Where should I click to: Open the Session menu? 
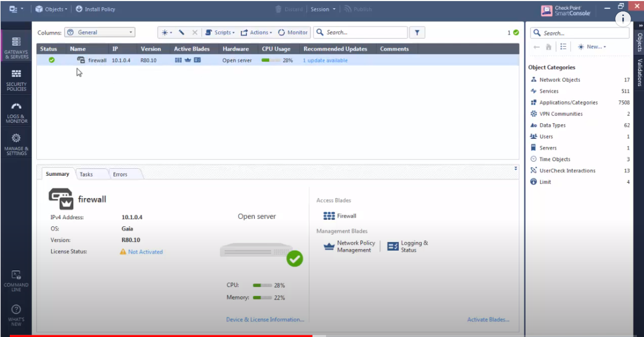323,9
